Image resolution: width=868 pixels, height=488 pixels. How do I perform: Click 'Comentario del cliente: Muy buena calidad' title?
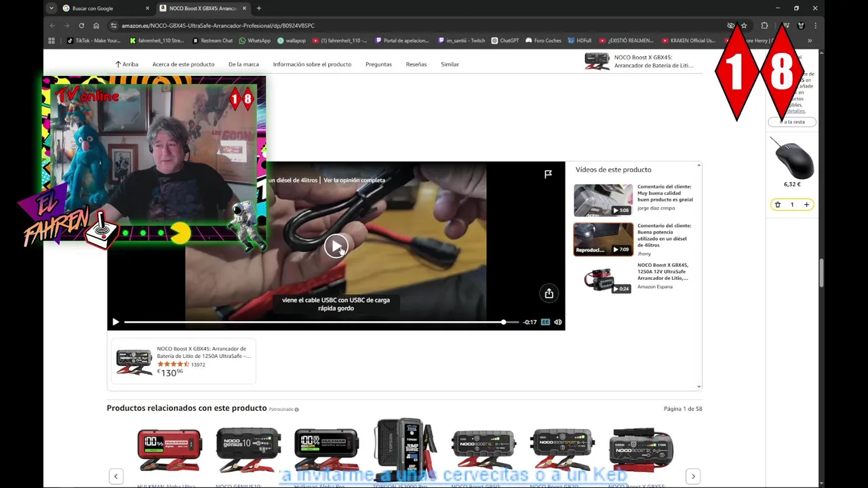pos(665,193)
